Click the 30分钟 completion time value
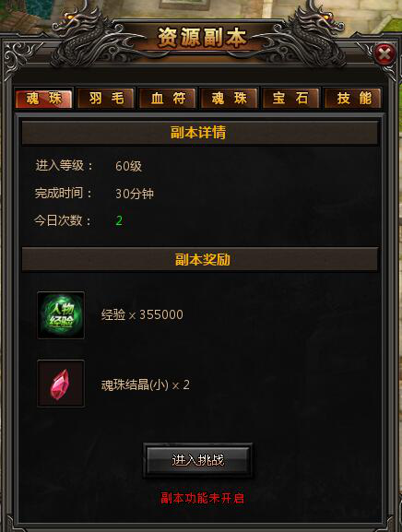This screenshot has height=532, width=402. coord(135,194)
